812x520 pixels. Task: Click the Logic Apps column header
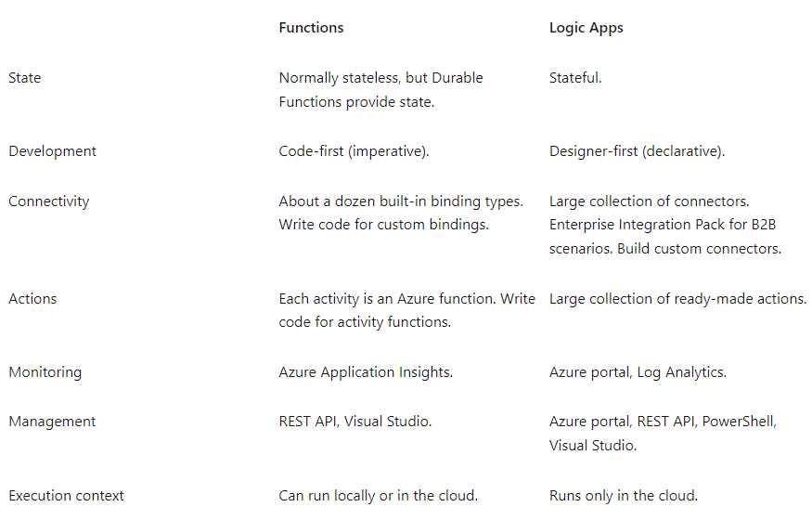(586, 28)
